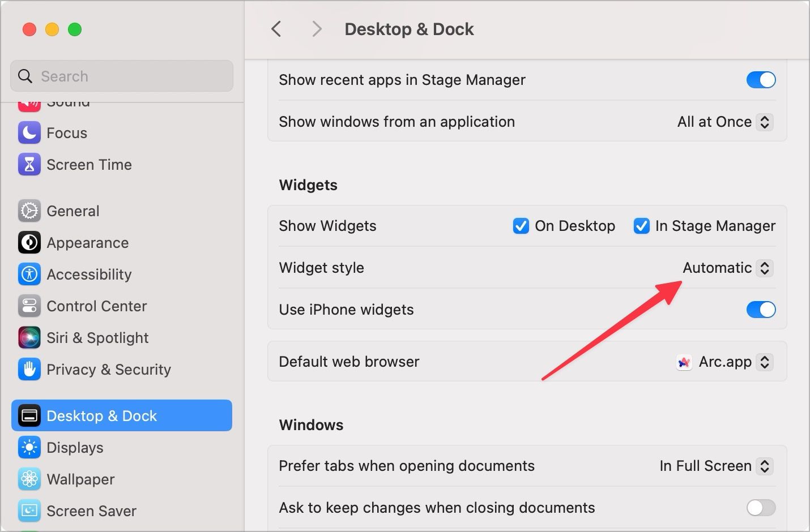Uncheck the In Stage Manager checkbox
The width and height of the screenshot is (810, 532).
641,226
